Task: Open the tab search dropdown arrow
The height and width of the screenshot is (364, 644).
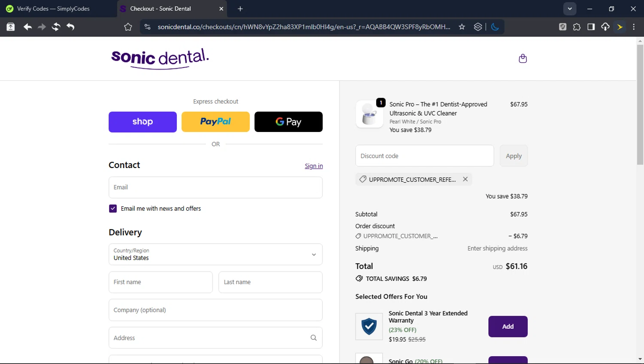Action: 570,9
